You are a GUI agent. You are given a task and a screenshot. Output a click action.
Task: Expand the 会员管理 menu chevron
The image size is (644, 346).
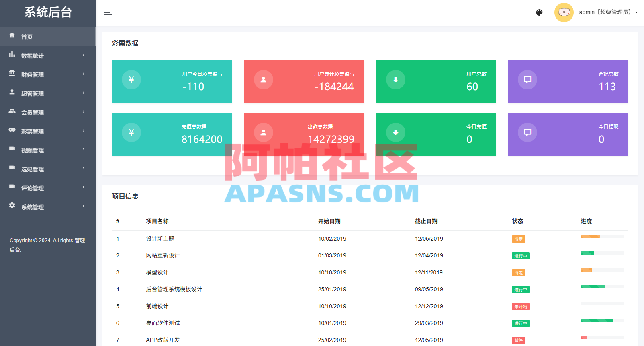(x=84, y=112)
